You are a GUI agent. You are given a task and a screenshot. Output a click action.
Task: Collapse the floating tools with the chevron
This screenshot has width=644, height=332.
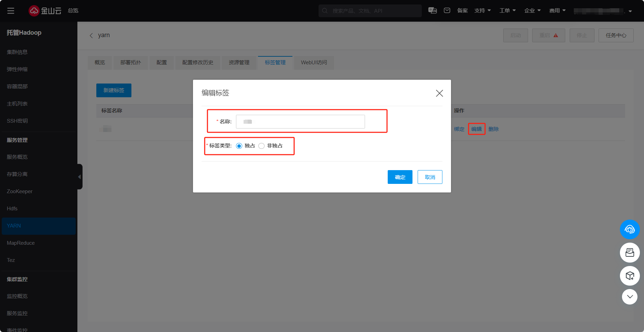click(630, 297)
